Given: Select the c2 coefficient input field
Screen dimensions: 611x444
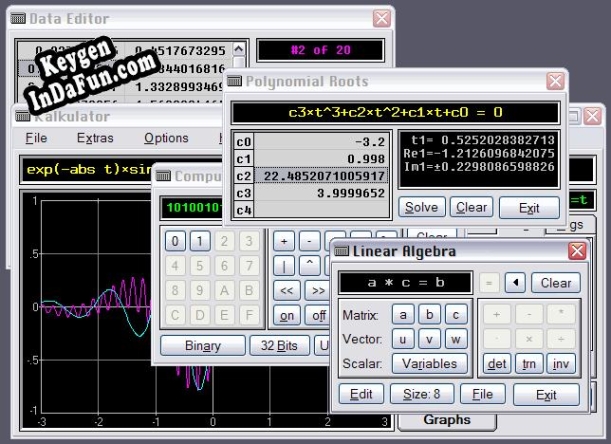Looking at the screenshot, I should click(x=321, y=176).
